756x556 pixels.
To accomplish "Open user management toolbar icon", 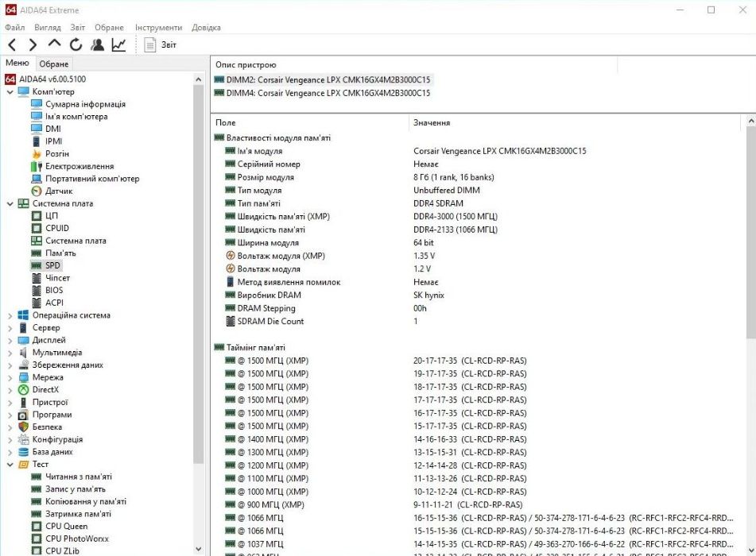I will tap(98, 44).
